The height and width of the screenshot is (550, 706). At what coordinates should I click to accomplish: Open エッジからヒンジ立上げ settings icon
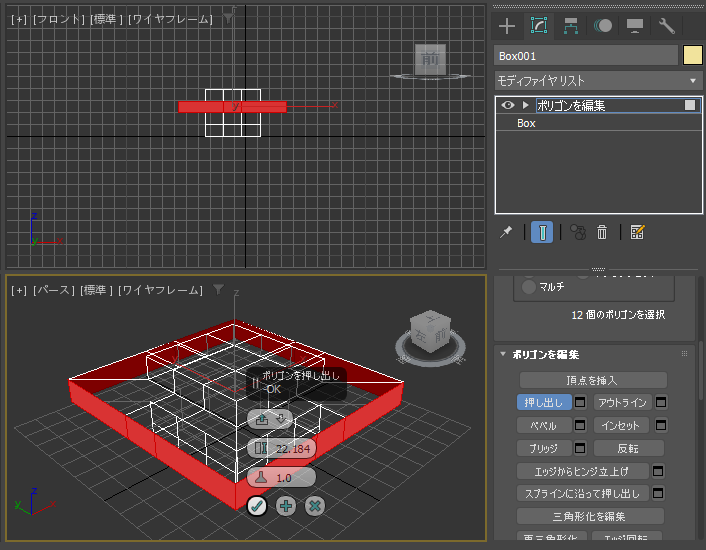click(658, 471)
